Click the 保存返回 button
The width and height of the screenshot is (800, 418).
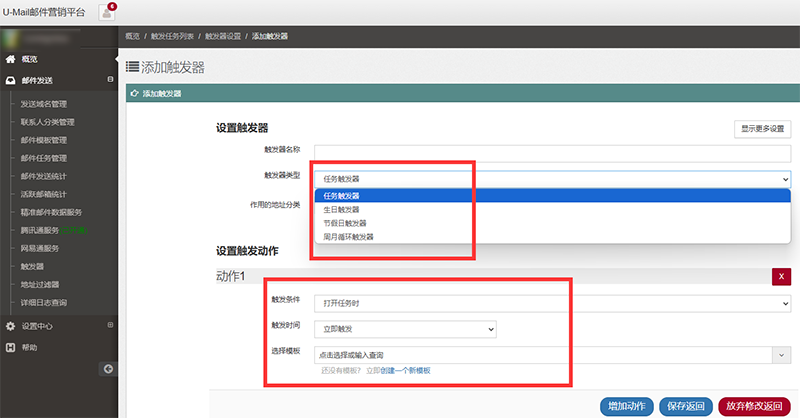click(686, 406)
